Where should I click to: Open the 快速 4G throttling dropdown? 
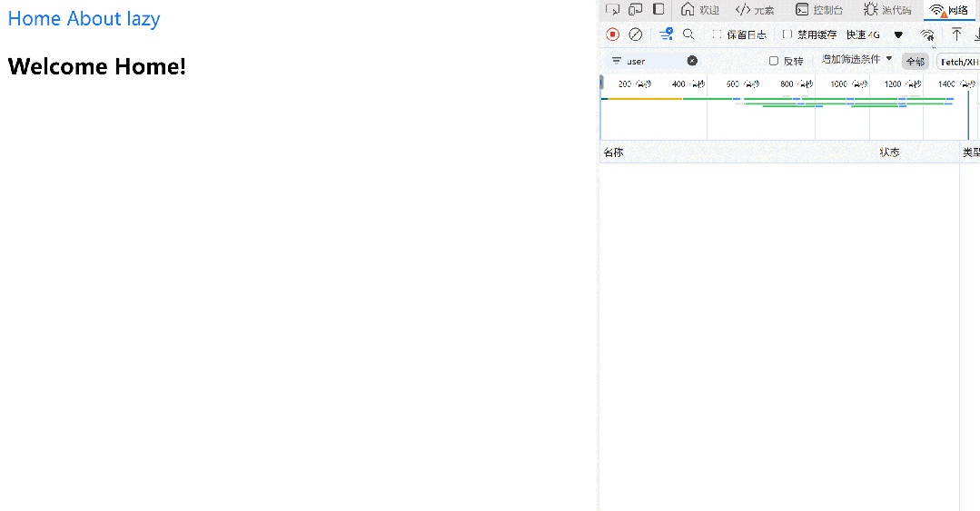875,35
